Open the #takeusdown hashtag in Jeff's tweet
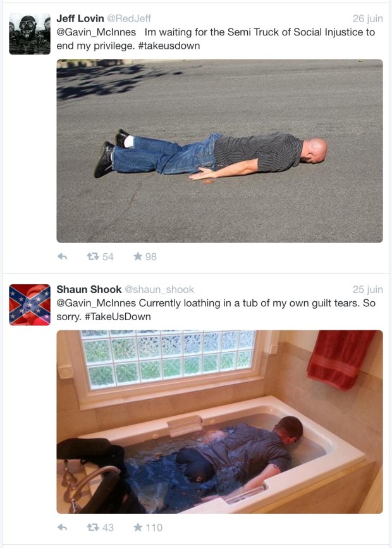 [x=169, y=46]
